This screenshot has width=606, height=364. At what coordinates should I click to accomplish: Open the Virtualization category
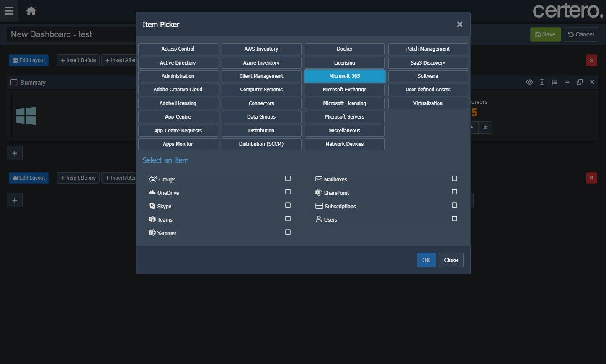point(428,103)
